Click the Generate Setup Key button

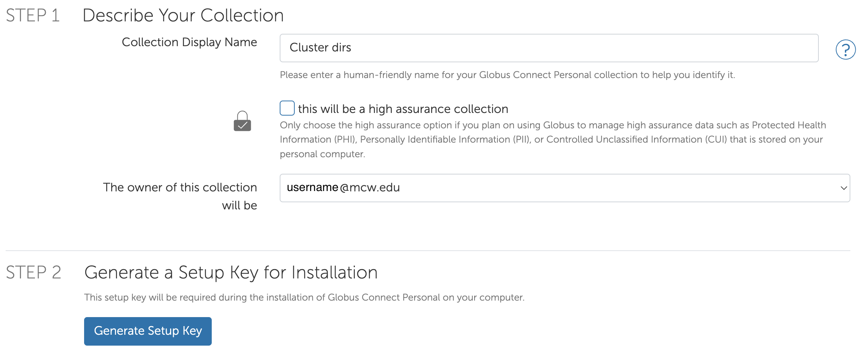(148, 331)
